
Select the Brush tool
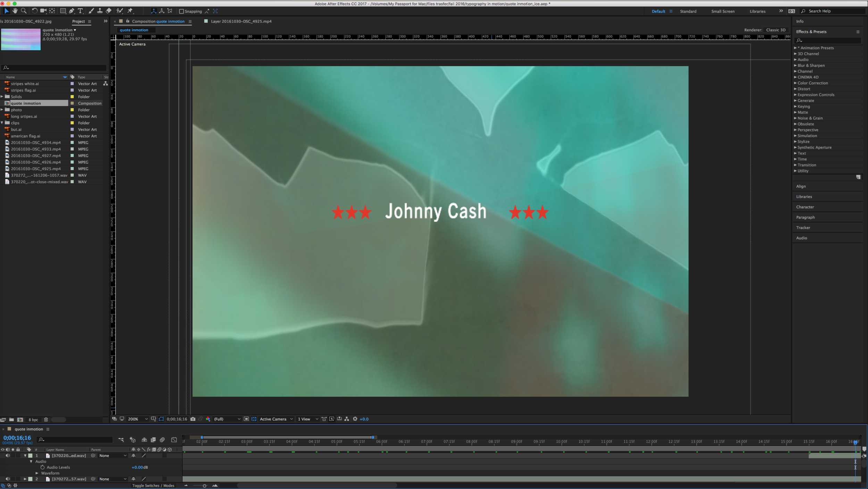tap(91, 11)
